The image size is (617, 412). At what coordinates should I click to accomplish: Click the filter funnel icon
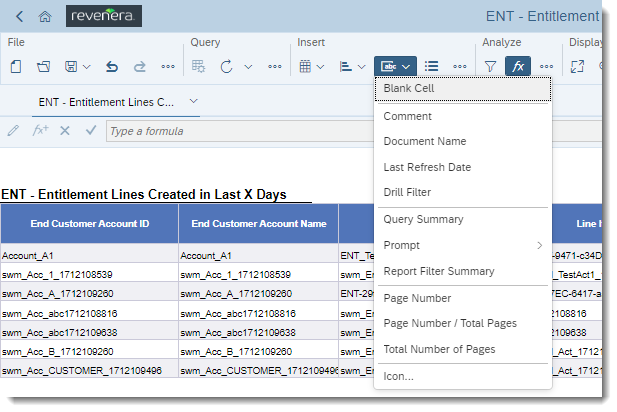coord(490,66)
